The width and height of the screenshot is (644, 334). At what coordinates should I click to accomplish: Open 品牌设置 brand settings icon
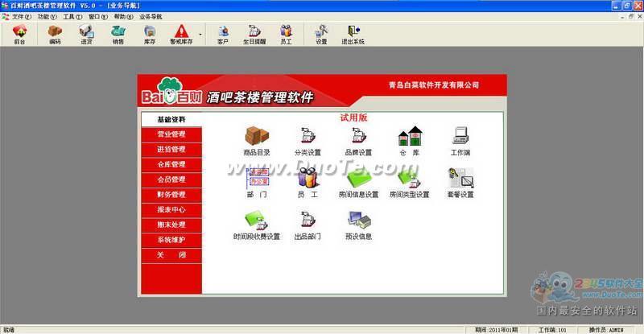click(x=358, y=141)
